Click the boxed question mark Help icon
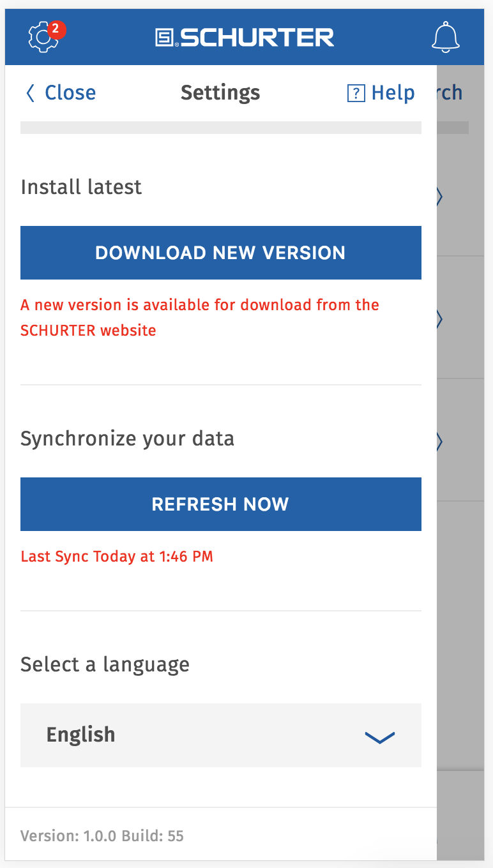Image resolution: width=493 pixels, height=868 pixels. (356, 94)
